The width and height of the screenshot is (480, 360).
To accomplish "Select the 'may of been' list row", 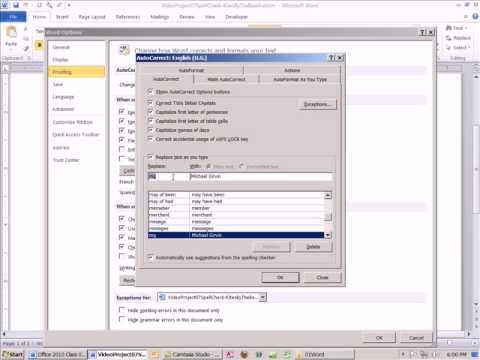I will click(236, 195).
